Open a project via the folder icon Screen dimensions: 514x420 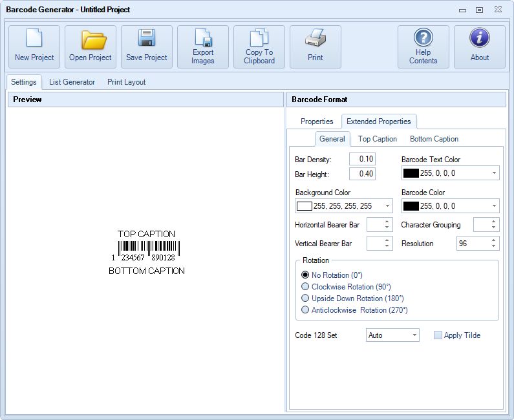click(x=91, y=40)
